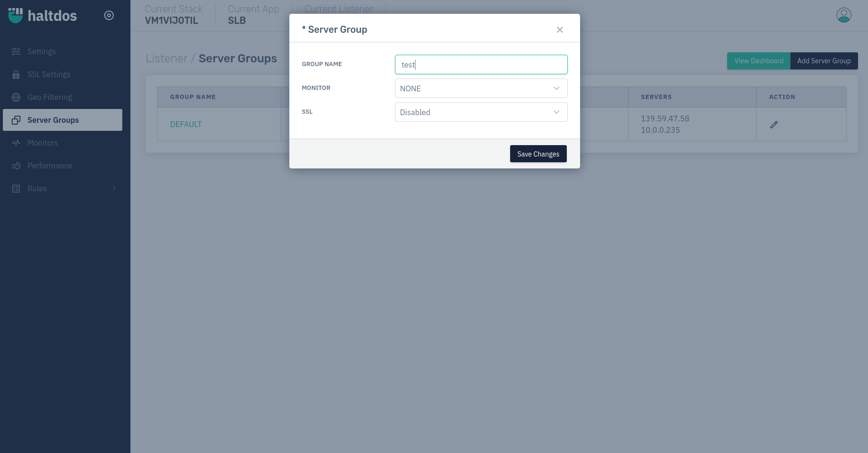The width and height of the screenshot is (868, 453).
Task: Click Add Server Group button
Action: coord(824,61)
